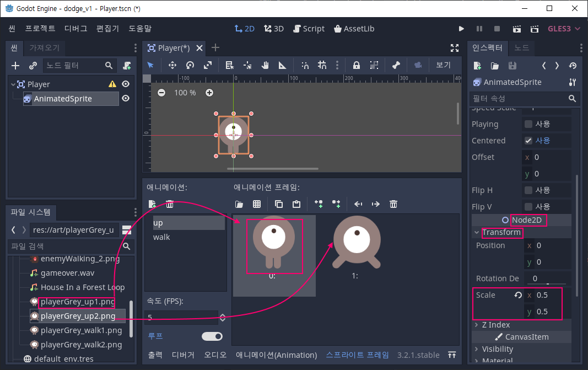Open the 출력 output panel
Viewport: 588px width, 370px height.
[155, 355]
